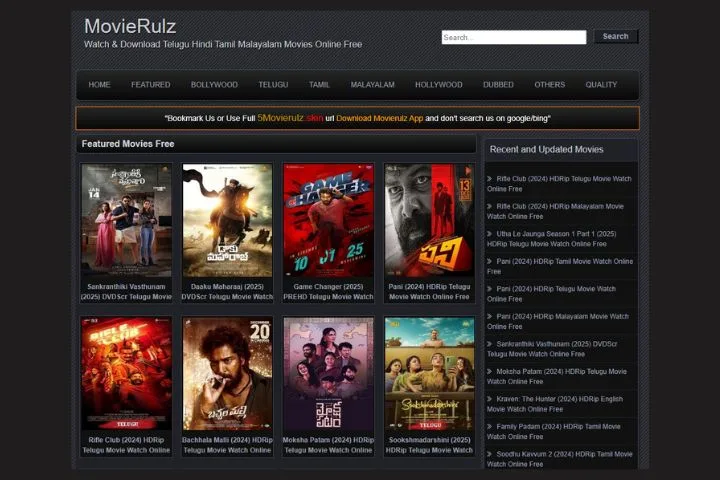Open Pani HDRip Telugu sidebar link
720x480 pixels.
tap(551, 294)
